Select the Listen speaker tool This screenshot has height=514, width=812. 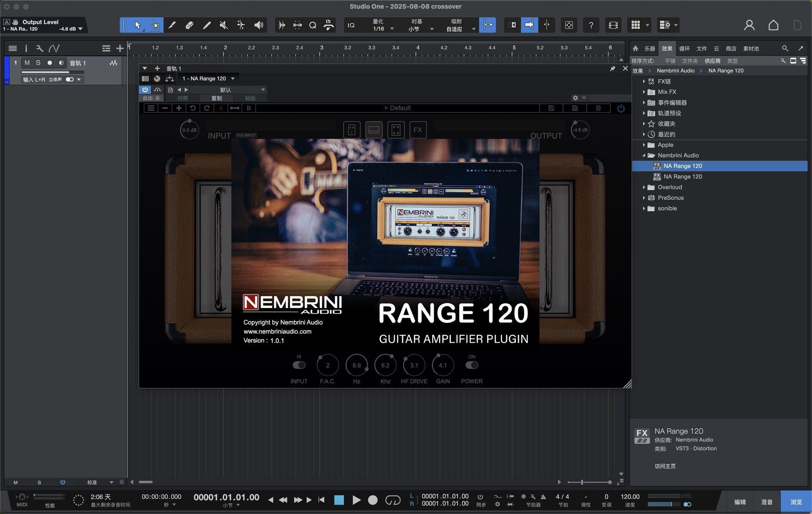click(x=258, y=25)
